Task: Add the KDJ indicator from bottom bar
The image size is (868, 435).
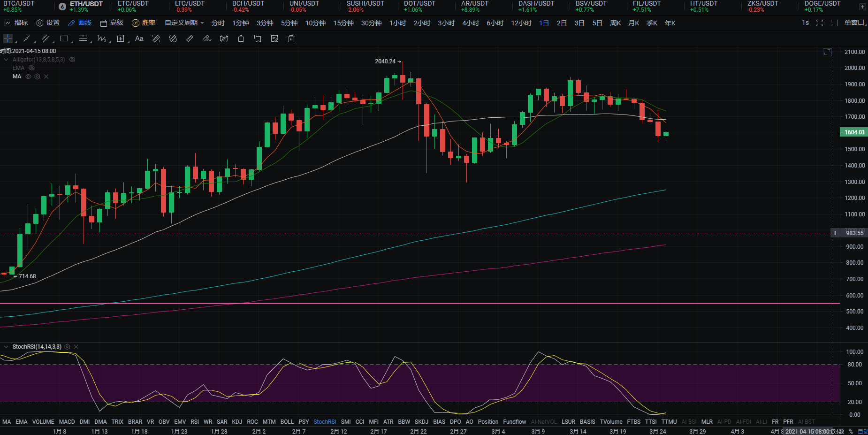Action: (237, 422)
